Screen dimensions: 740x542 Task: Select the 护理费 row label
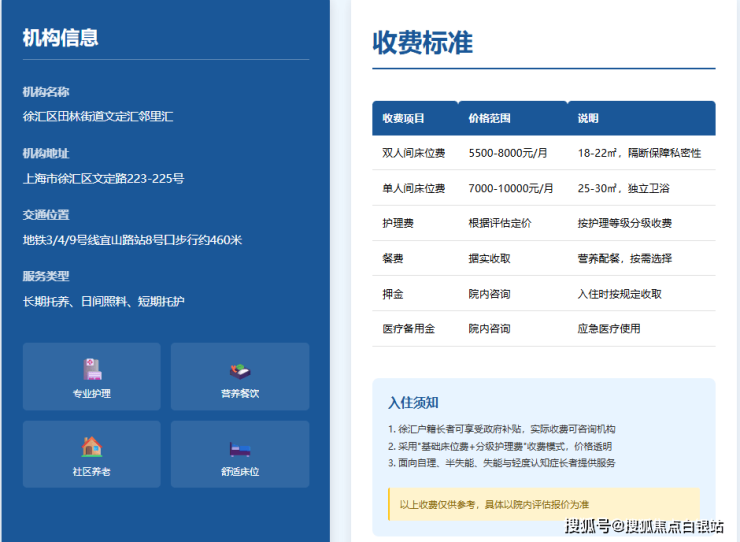point(398,223)
